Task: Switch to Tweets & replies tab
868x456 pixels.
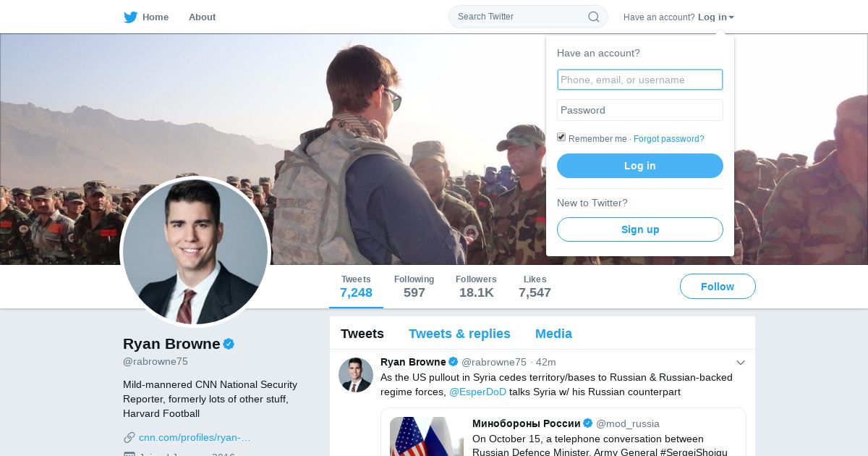Action: click(x=459, y=334)
